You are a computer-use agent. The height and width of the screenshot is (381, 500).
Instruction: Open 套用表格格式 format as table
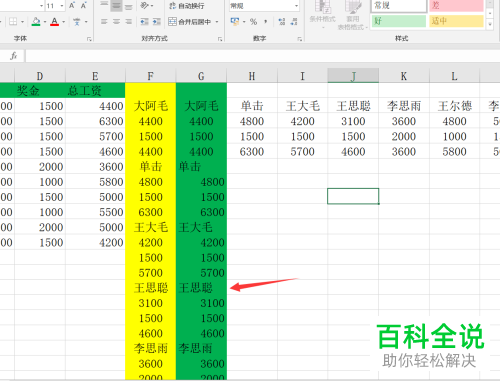click(353, 15)
